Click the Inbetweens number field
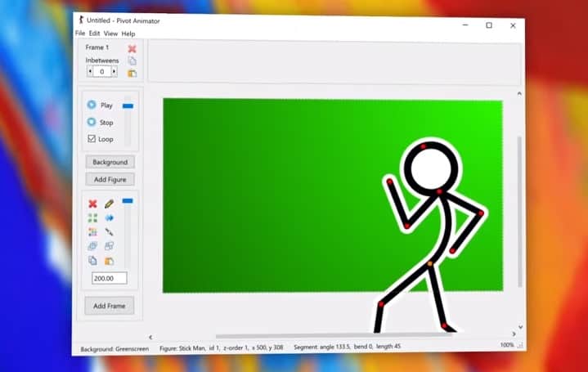 (102, 71)
